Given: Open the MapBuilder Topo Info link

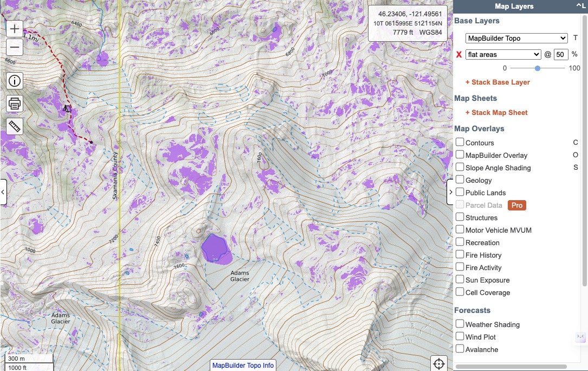Looking at the screenshot, I should pos(243,366).
